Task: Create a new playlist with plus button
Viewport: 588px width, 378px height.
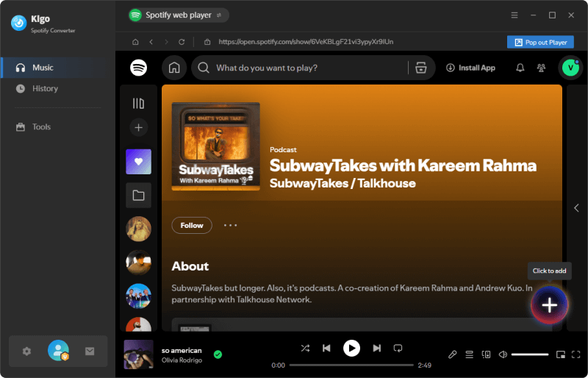Action: click(x=138, y=128)
